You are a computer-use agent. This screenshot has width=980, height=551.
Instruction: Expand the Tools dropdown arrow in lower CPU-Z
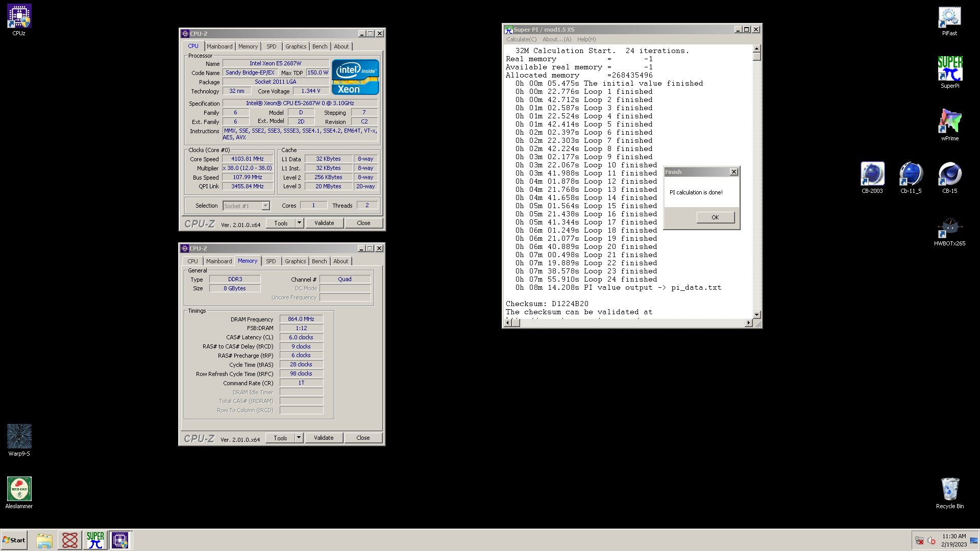pyautogui.click(x=299, y=438)
